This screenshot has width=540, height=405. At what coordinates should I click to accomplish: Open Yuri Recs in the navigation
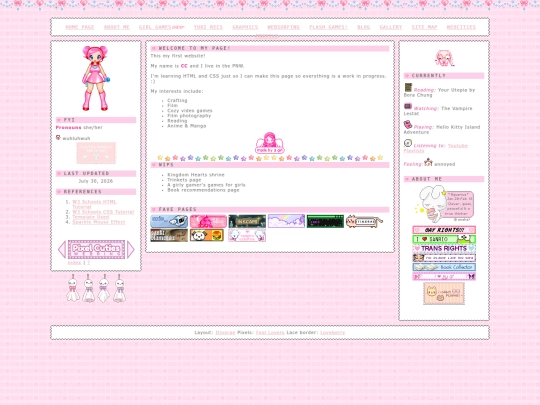pos(208,27)
